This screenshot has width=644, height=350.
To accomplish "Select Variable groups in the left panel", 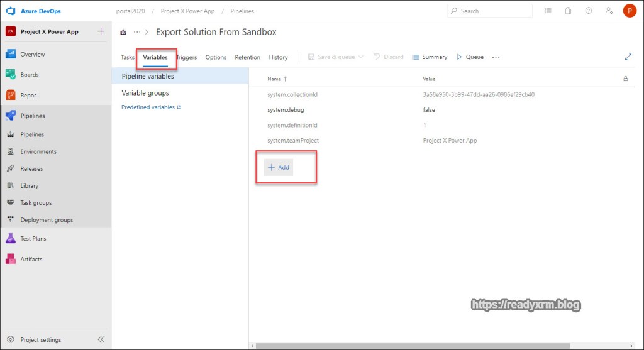I will 145,93.
